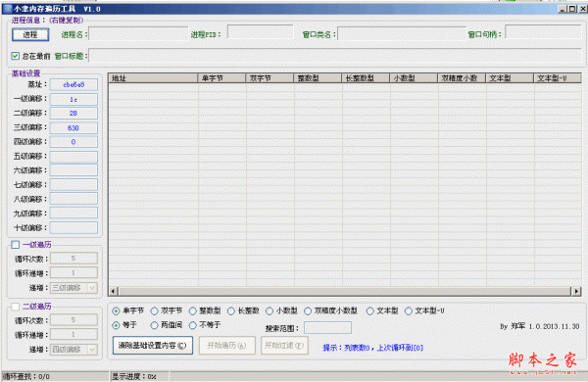Click the 开始过滤 button
588x382 pixels.
point(284,346)
